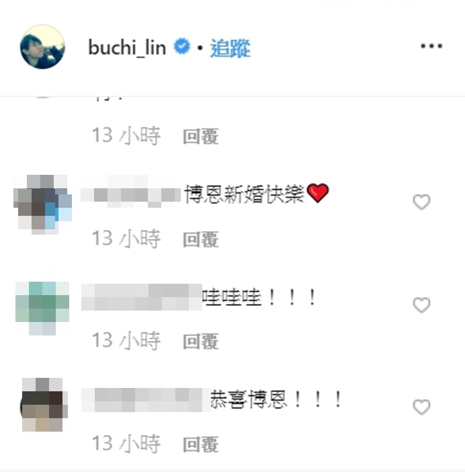
Task: Open avatar of the 恭喜博恩 commenter
Action: point(44,405)
